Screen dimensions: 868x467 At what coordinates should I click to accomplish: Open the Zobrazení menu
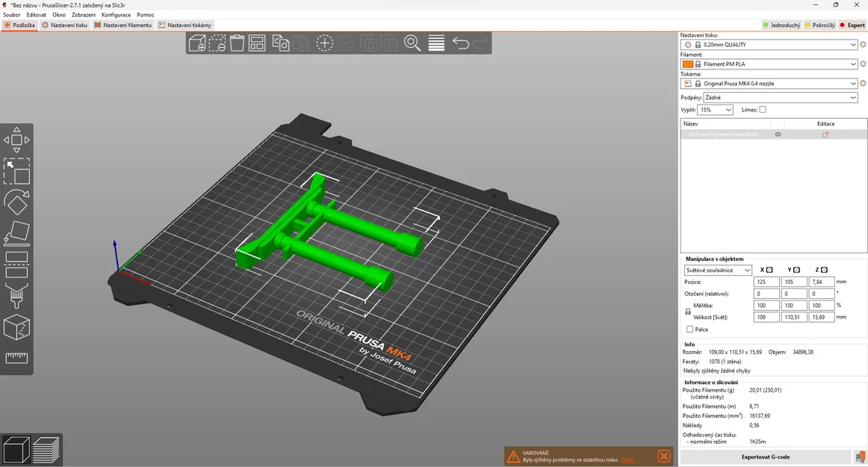pos(84,15)
